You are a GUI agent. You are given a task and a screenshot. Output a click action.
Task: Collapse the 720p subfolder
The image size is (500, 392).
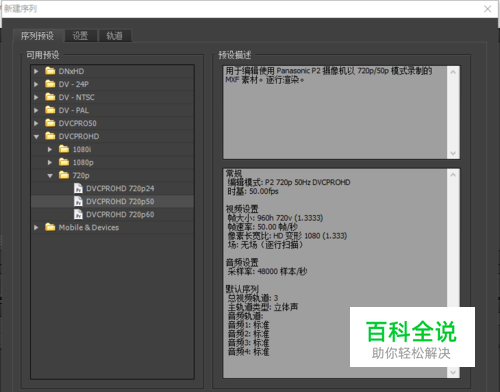pyautogui.click(x=50, y=176)
